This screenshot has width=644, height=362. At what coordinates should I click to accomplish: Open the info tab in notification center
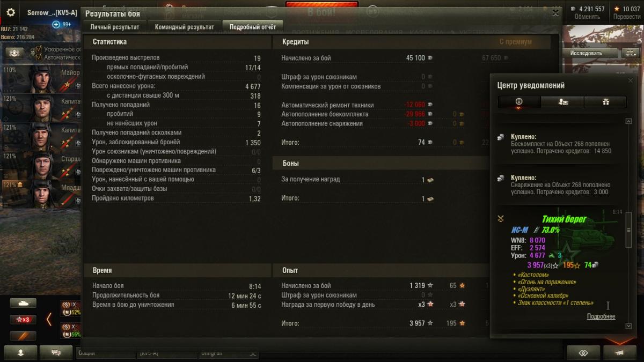point(519,102)
